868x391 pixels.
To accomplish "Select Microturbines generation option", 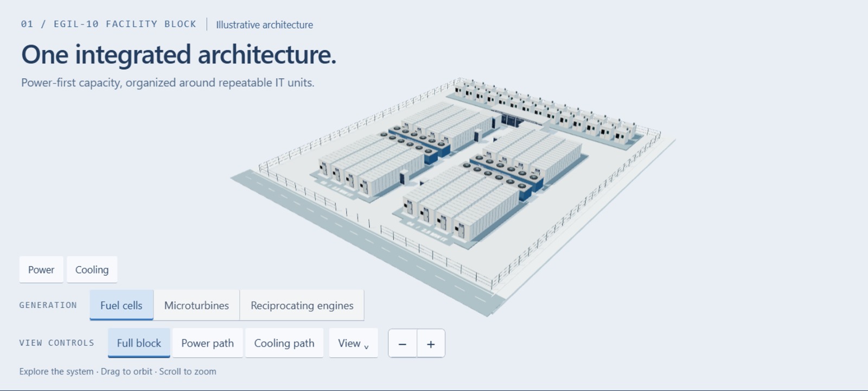I will coord(196,305).
